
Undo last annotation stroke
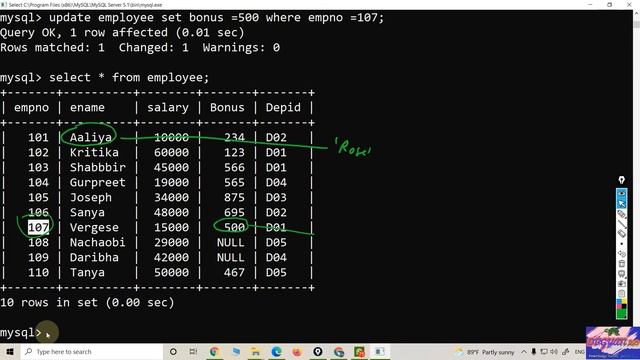[x=621, y=253]
